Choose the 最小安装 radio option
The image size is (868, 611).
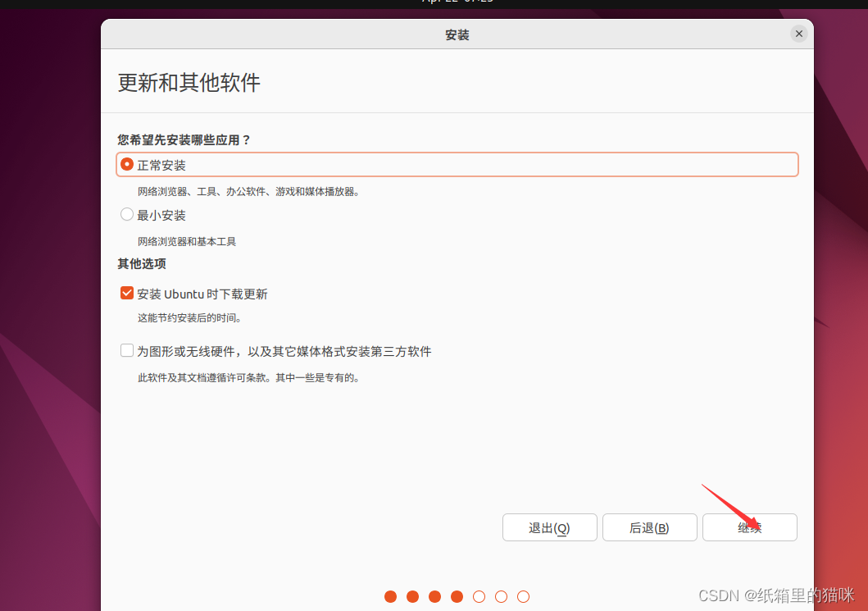(x=127, y=214)
